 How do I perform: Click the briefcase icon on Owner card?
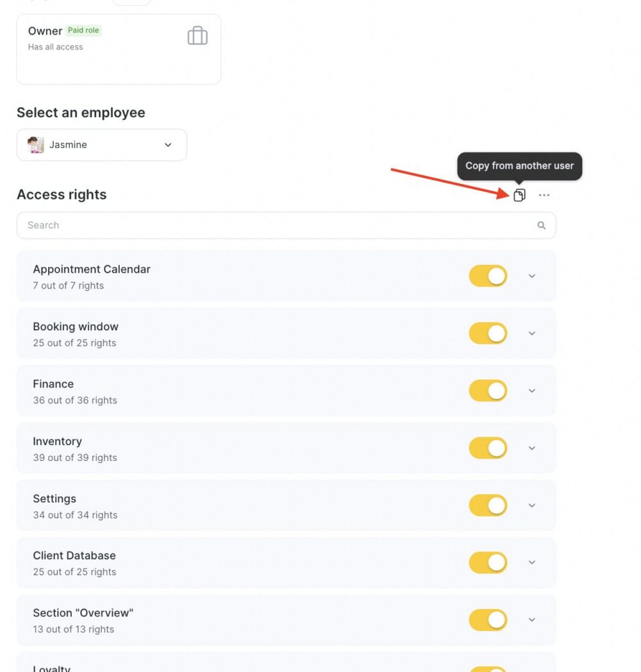coord(197,35)
